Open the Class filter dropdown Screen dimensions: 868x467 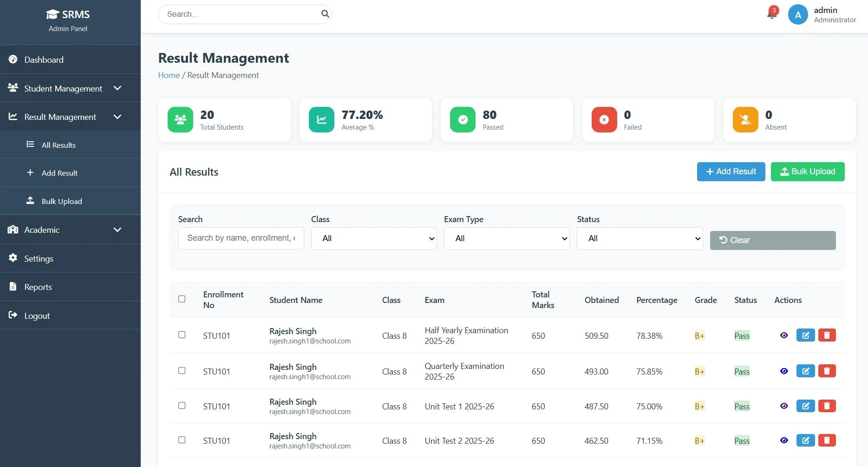[373, 238]
